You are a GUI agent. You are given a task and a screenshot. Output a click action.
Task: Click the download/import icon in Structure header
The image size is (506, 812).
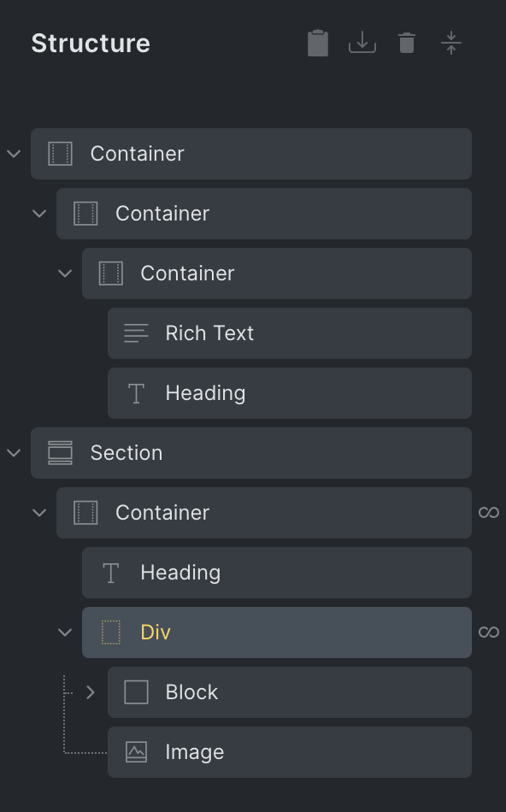[x=362, y=43]
